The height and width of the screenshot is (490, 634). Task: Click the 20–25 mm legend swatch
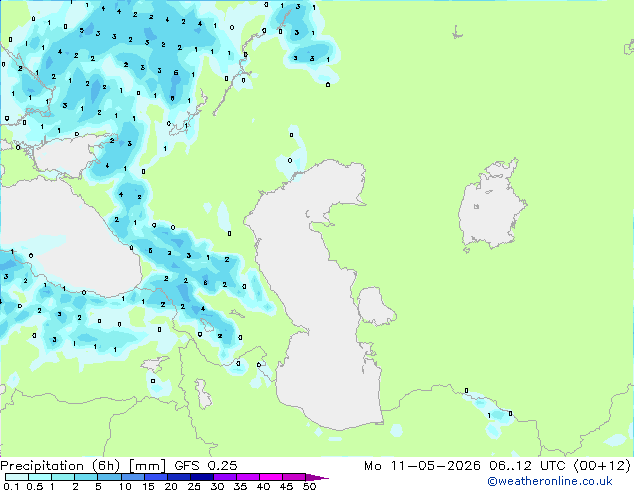178,477
